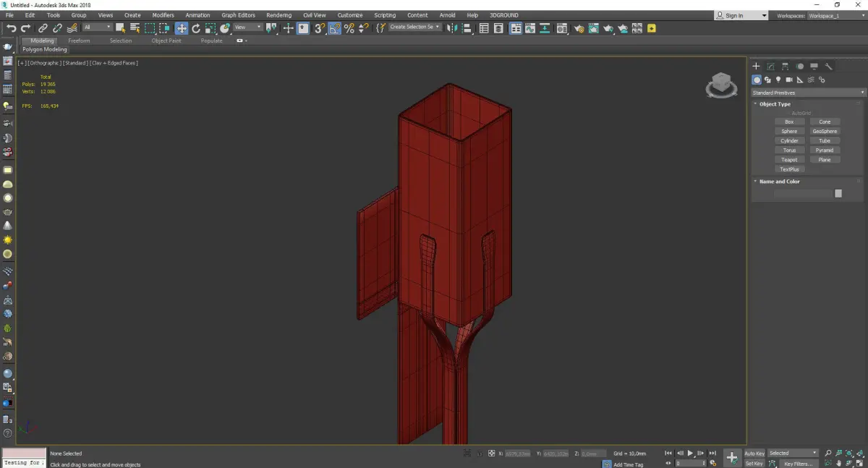
Task: Choose Rectangular Selection Region tool
Action: pyautogui.click(x=150, y=28)
